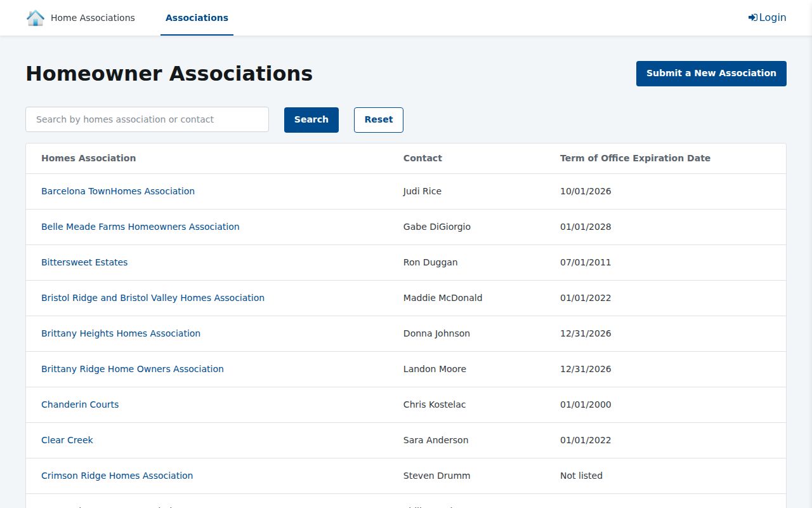Viewport: 812px width, 508px height.
Task: Open the Associations tab
Action: [x=197, y=18]
